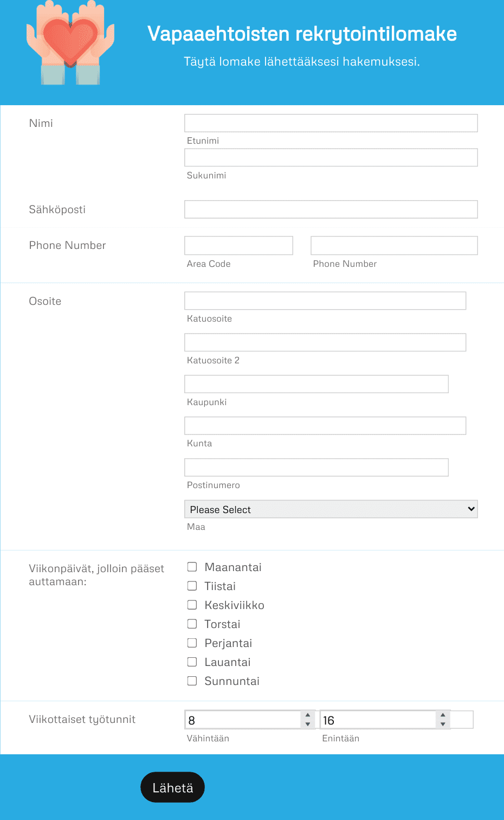Check the Maanantai checkbox
The height and width of the screenshot is (820, 504).
(x=192, y=567)
